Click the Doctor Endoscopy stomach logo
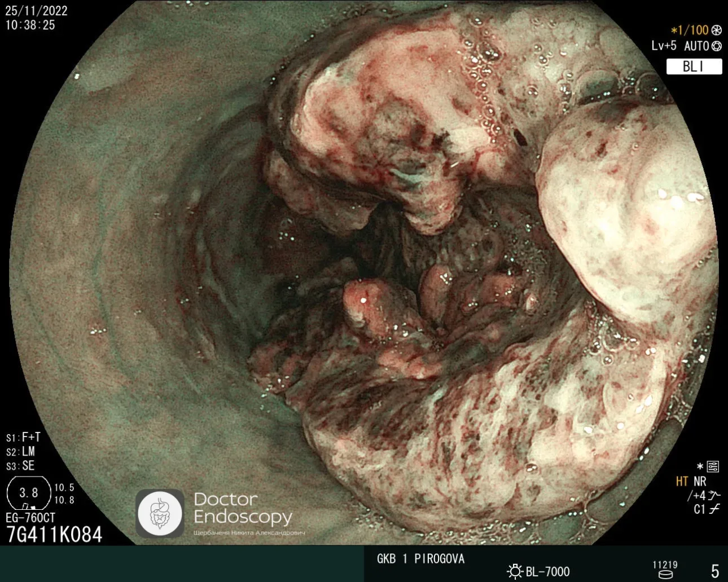Image resolution: width=728 pixels, height=582 pixels. tap(160, 513)
